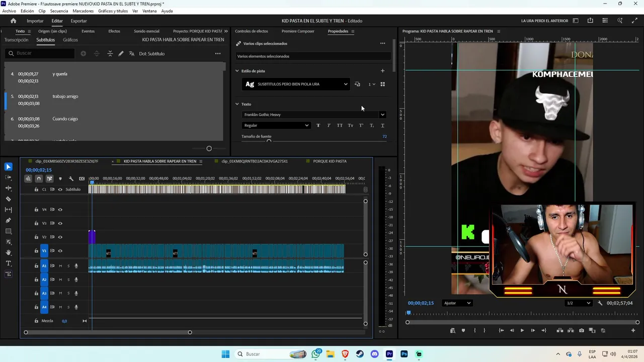Image resolution: width=644 pixels, height=362 pixels.
Task: Select the Slip tool
Action: point(9,210)
